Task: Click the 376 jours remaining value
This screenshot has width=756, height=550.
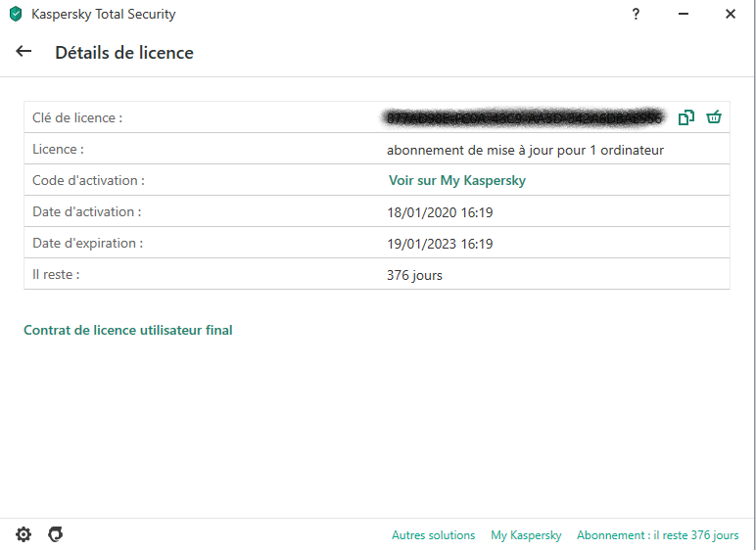Action: click(414, 275)
